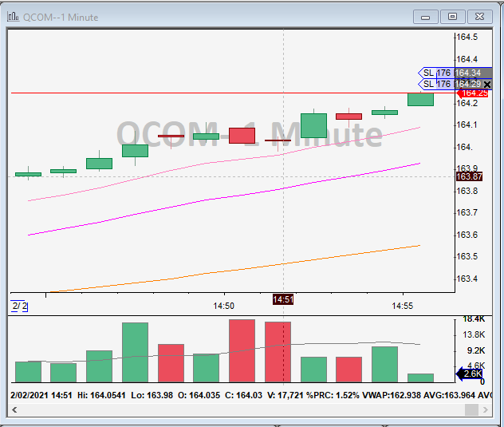Click the horizontal scrollbar thumb
This screenshot has width=504, height=427.
472,409
